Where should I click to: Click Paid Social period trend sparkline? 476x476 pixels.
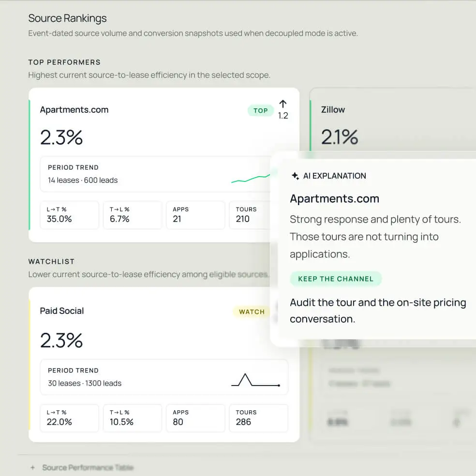point(255,380)
